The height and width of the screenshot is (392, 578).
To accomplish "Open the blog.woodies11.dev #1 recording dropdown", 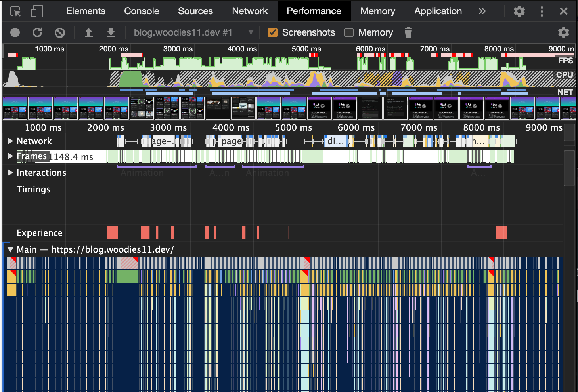I will tap(193, 32).
